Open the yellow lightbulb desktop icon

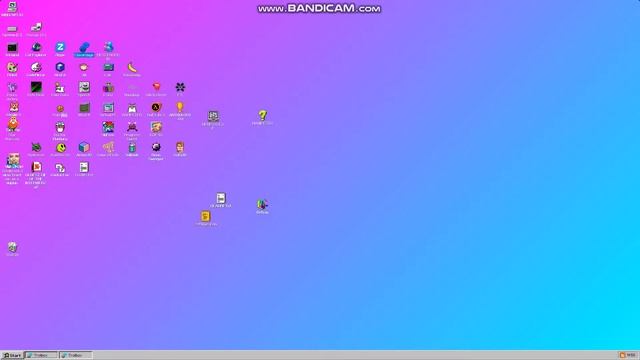[180, 107]
